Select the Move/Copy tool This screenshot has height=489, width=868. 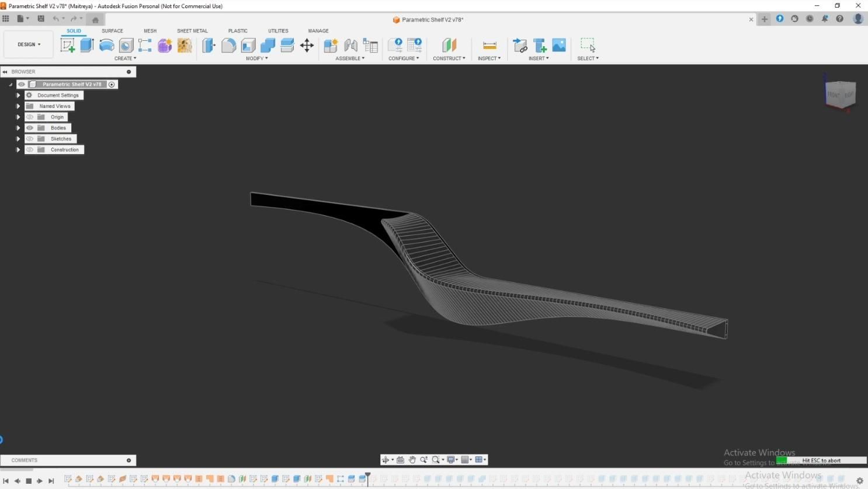pos(307,46)
